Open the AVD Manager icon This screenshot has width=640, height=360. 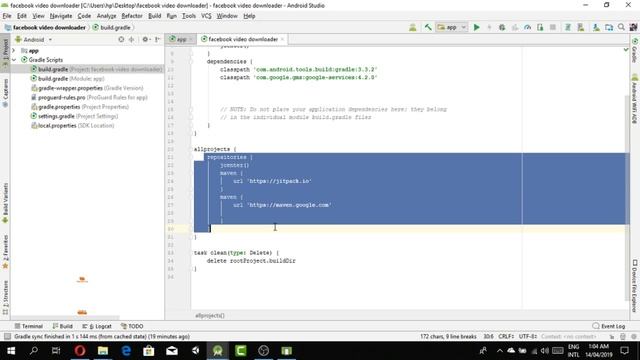(x=580, y=27)
